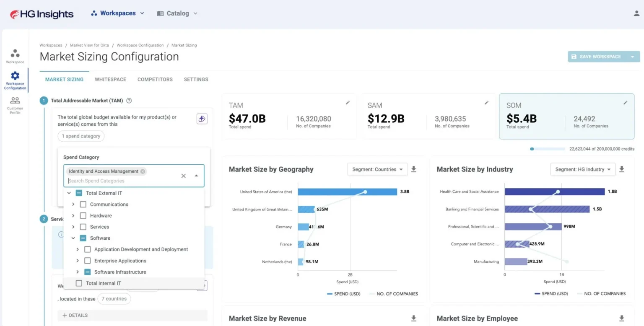This screenshot has width=644, height=326.
Task: Collapse the Software tree node
Action: tap(73, 238)
